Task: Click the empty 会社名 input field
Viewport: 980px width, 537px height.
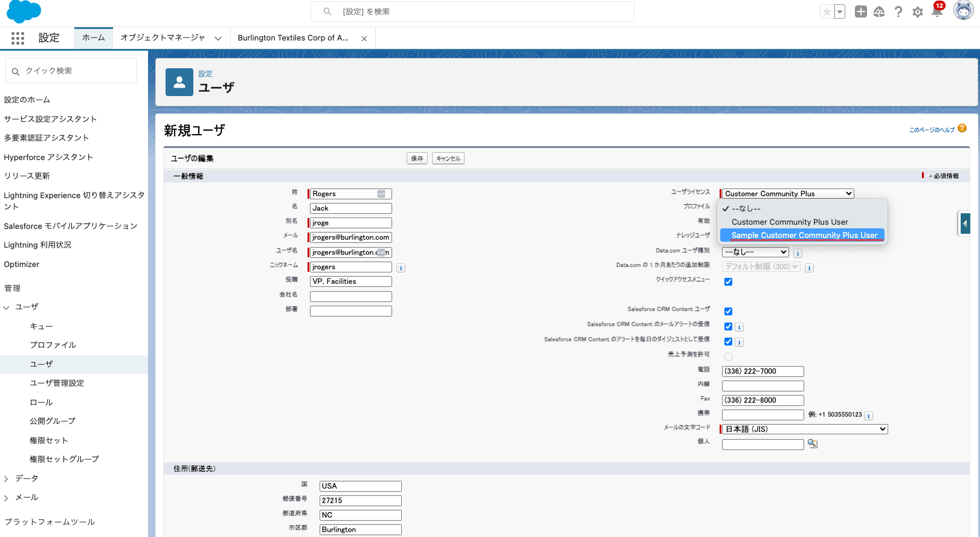Action: 350,297
